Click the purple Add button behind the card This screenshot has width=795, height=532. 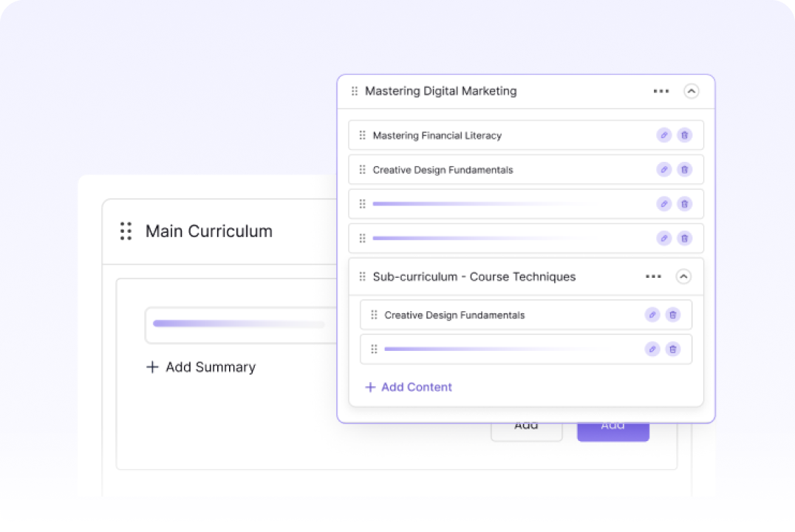click(613, 431)
